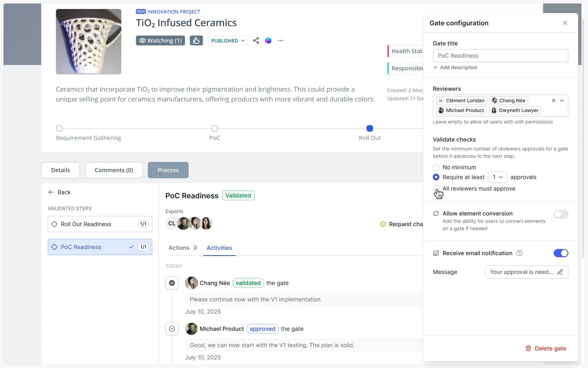
Task: Open the more options ellipsis menu
Action: click(280, 40)
